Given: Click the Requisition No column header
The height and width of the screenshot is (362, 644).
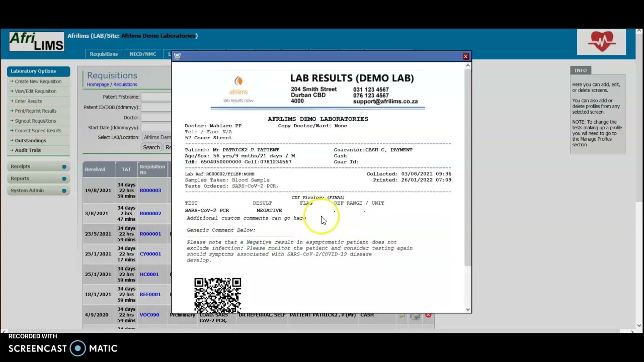Looking at the screenshot, I should [152, 169].
